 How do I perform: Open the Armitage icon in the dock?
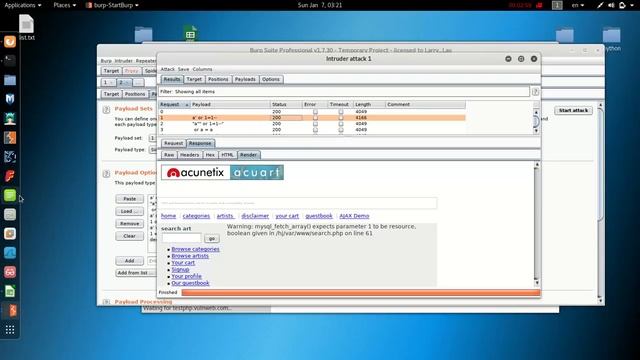click(10, 118)
